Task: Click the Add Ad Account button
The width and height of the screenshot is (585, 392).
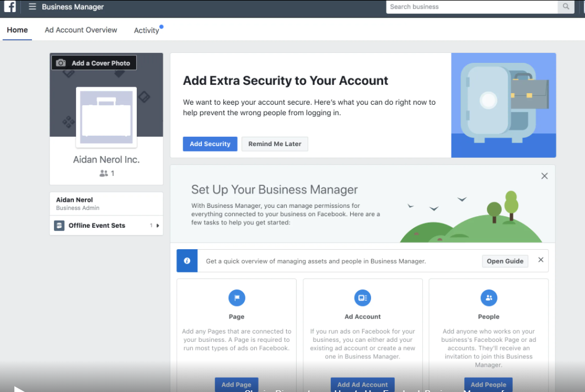Action: (363, 384)
